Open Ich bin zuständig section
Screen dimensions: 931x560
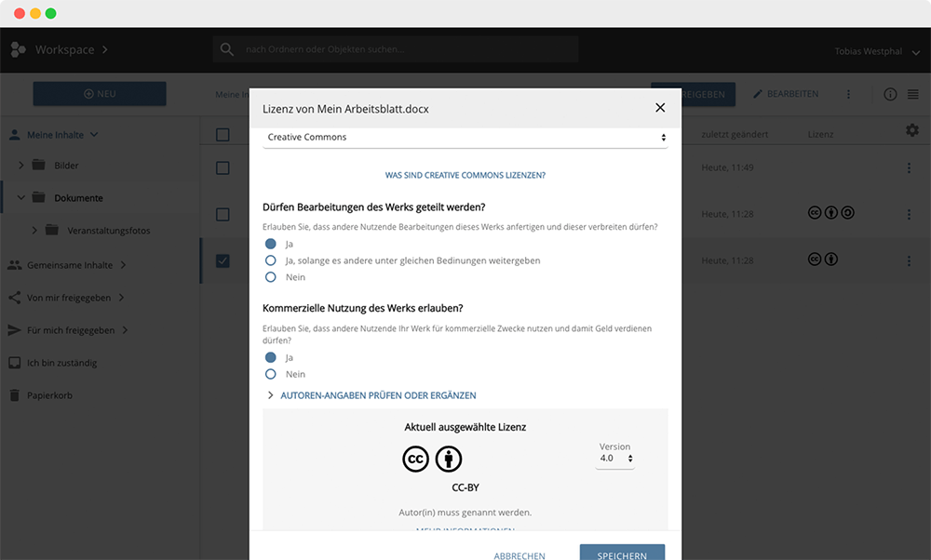tap(61, 363)
